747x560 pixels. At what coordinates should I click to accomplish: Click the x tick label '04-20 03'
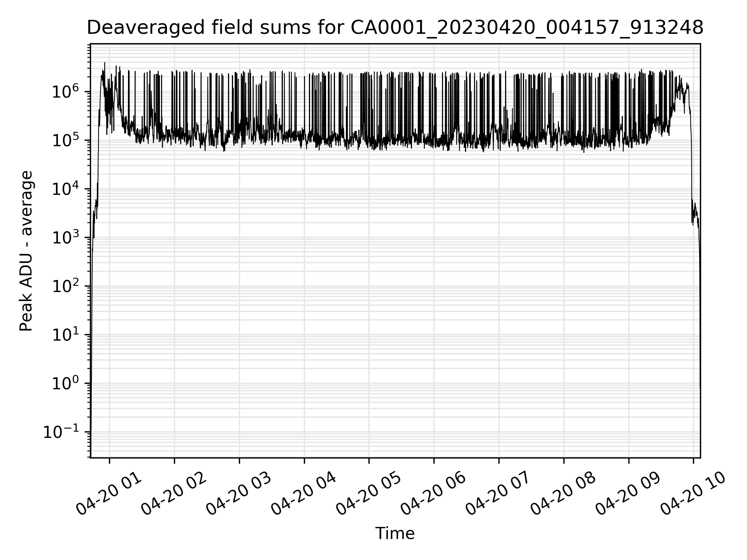[238, 493]
